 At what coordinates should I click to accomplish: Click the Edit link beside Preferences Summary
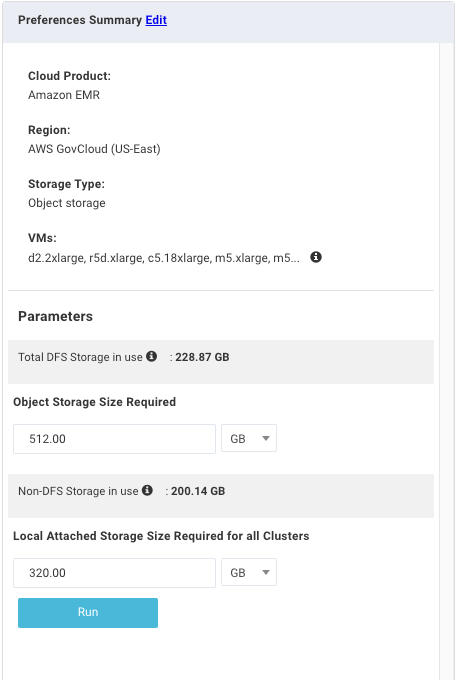pos(156,20)
